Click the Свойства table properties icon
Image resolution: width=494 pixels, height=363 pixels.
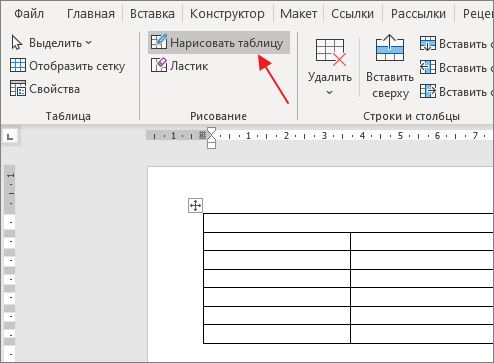tap(18, 88)
